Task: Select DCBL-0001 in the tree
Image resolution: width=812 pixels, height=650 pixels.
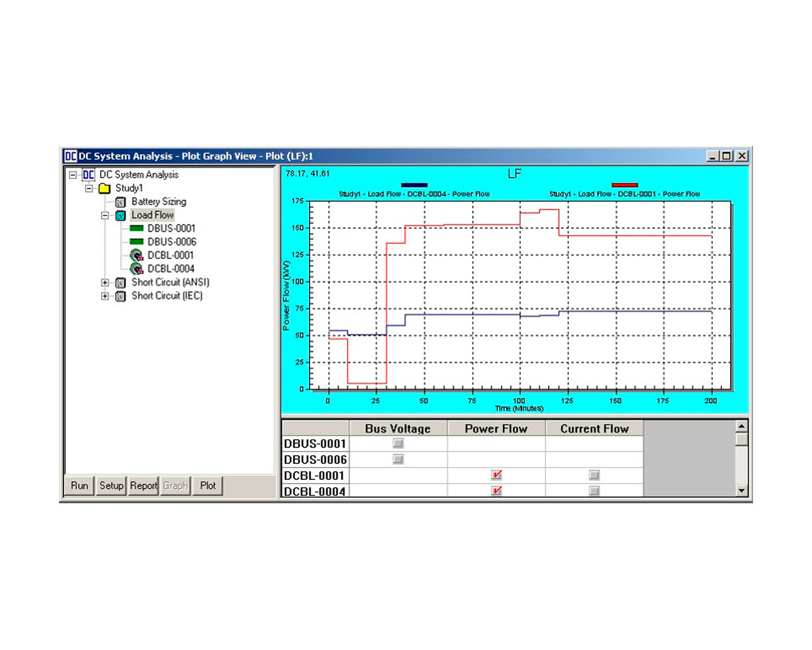Action: tap(171, 255)
